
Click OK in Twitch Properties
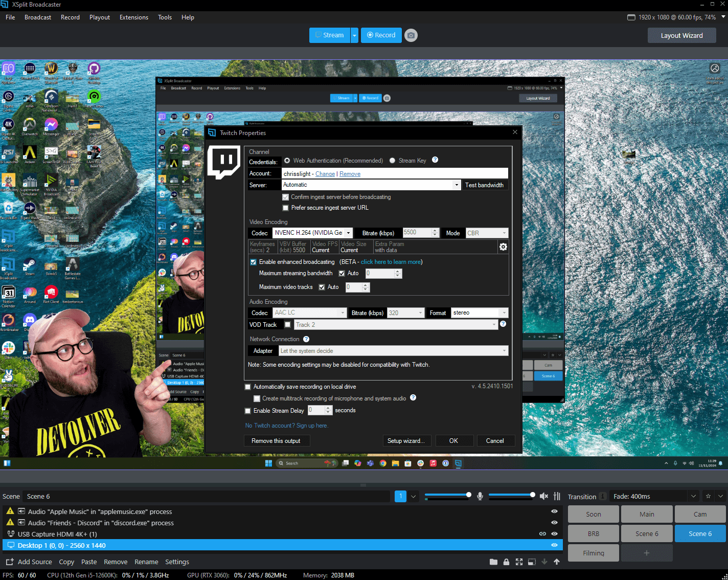[453, 441]
